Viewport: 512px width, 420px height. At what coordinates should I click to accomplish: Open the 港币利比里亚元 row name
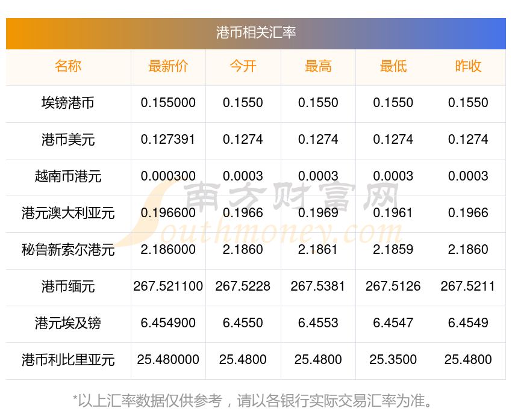pos(68,360)
